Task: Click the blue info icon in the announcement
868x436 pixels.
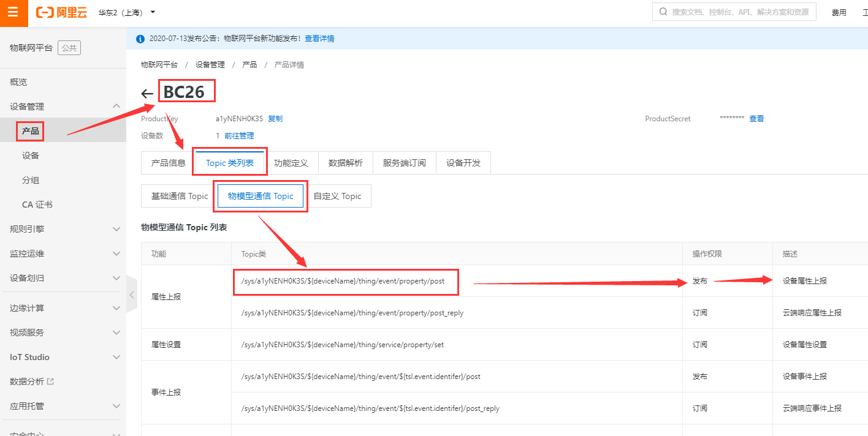Action: pyautogui.click(x=140, y=39)
